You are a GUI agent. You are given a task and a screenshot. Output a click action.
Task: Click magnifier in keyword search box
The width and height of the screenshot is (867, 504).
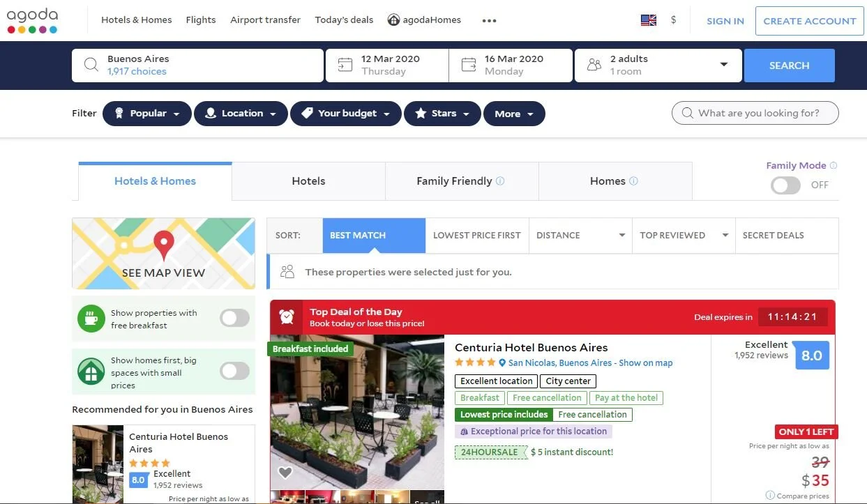[687, 113]
